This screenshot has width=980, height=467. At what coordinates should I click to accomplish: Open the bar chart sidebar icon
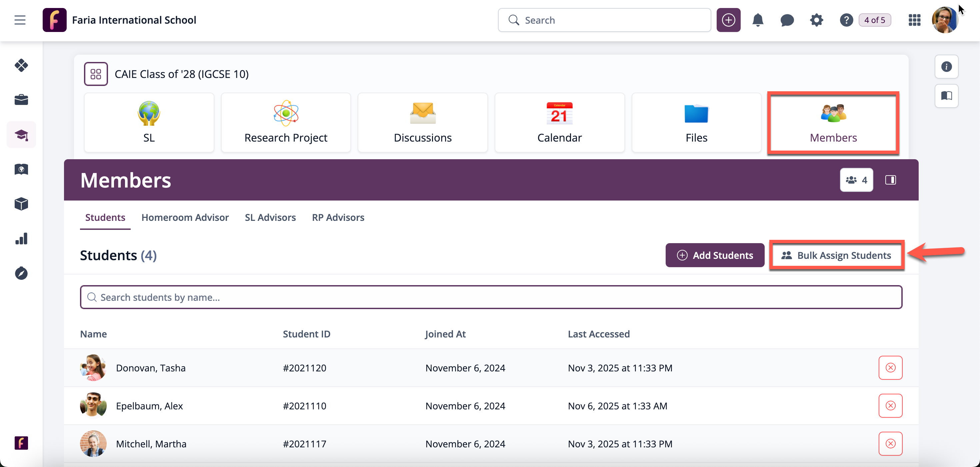(21, 238)
